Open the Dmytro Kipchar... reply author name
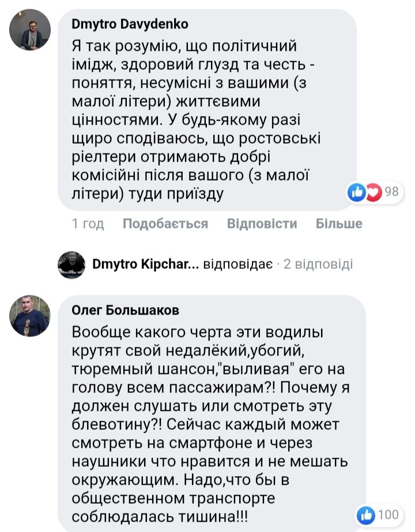 point(146,265)
